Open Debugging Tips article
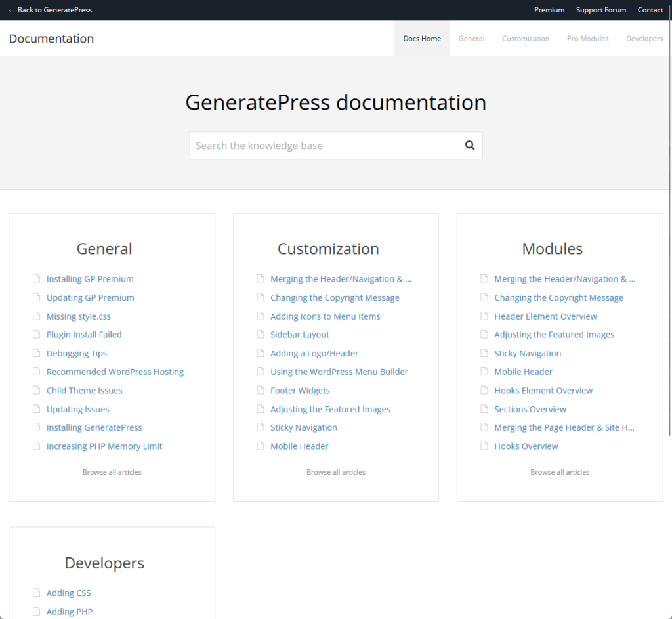 point(77,353)
